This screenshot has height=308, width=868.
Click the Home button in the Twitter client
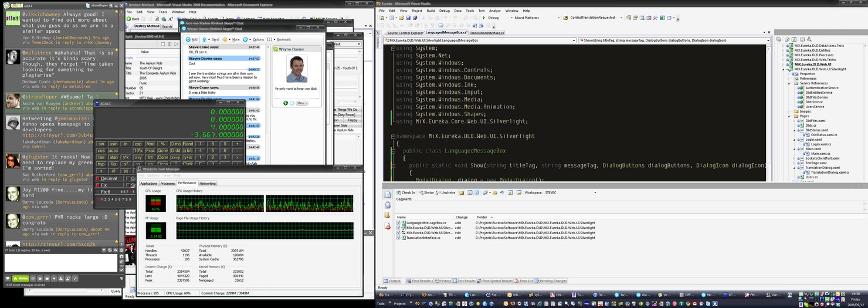[20, 278]
